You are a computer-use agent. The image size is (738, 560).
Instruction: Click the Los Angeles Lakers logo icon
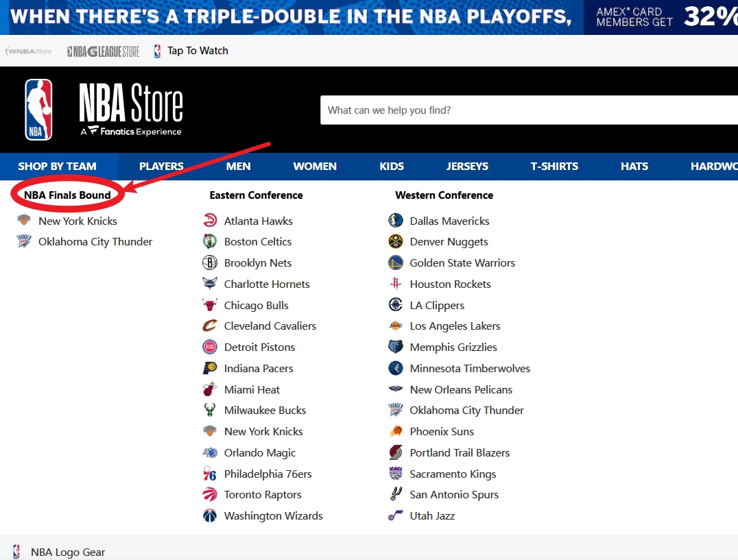pyautogui.click(x=396, y=326)
